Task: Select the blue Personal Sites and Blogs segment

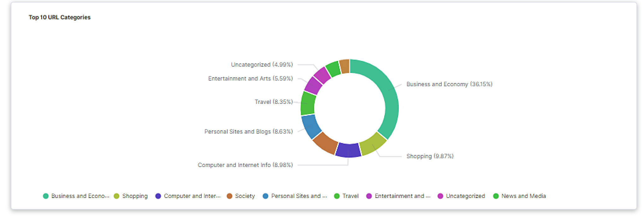Action: tap(311, 126)
